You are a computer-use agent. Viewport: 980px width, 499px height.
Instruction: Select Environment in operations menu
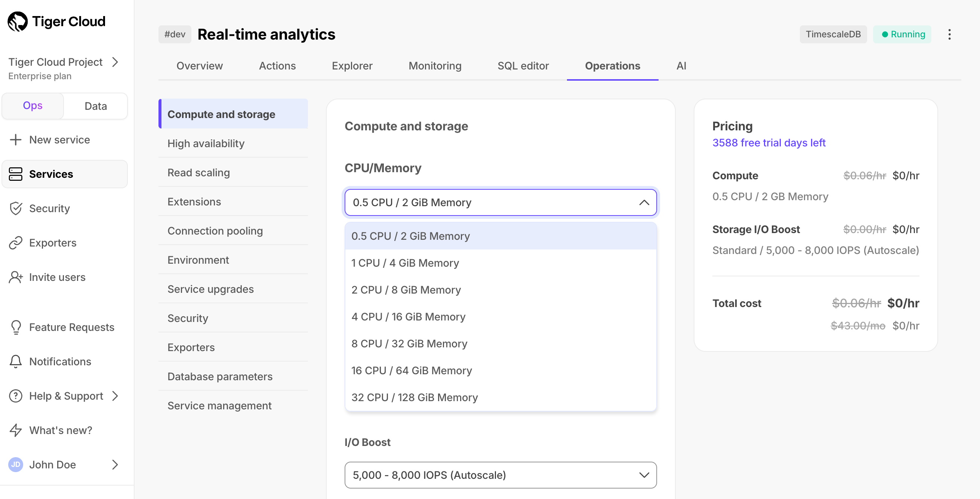coord(233,260)
